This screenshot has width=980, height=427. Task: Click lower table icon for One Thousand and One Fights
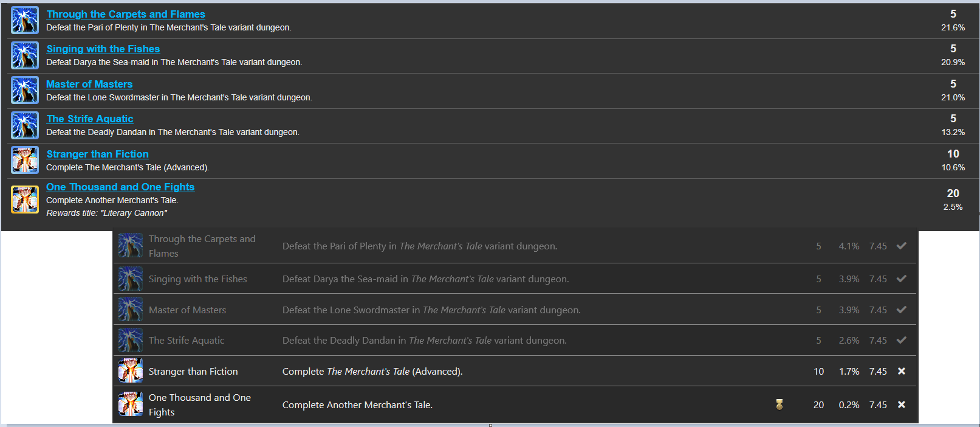131,404
